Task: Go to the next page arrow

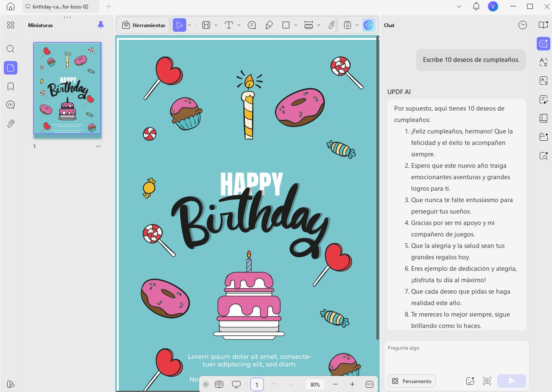Action: pos(291,384)
